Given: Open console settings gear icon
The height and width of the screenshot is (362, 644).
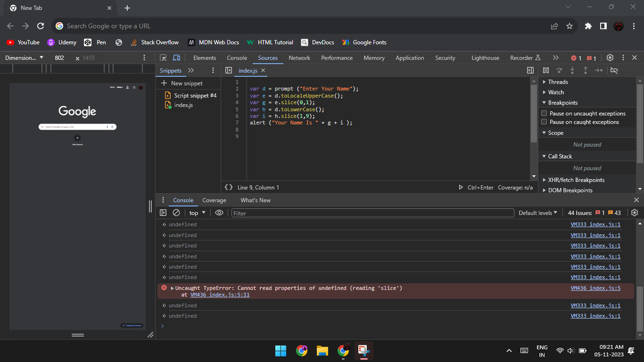Looking at the screenshot, I should [x=634, y=213].
